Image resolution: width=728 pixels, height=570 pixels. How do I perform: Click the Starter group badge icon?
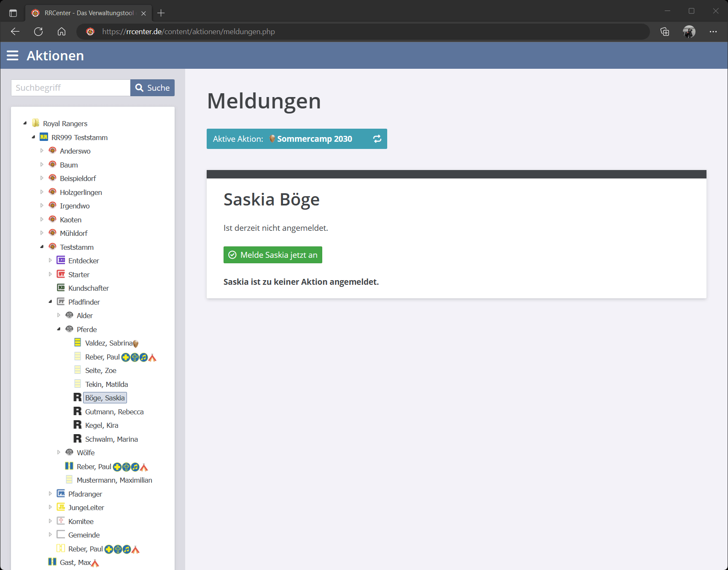(x=61, y=274)
